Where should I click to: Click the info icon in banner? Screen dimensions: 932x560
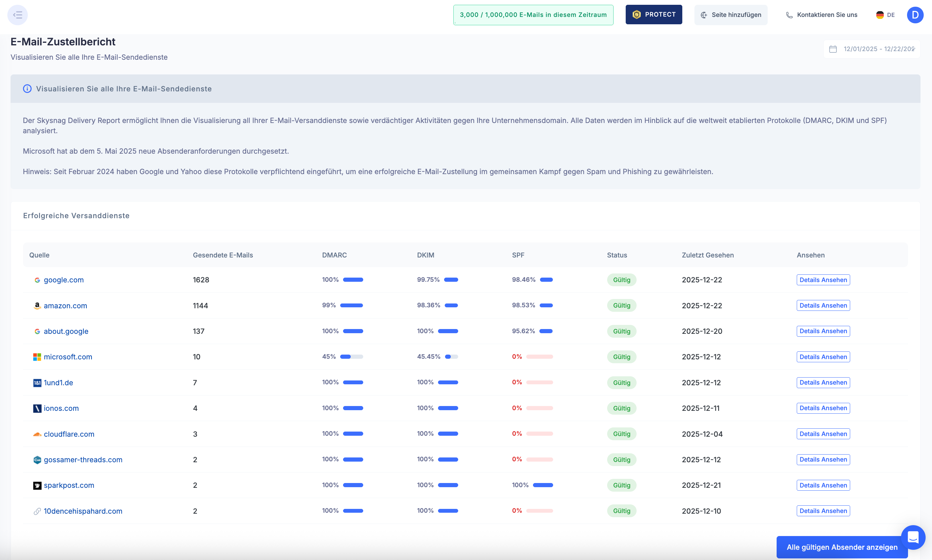pos(27,89)
